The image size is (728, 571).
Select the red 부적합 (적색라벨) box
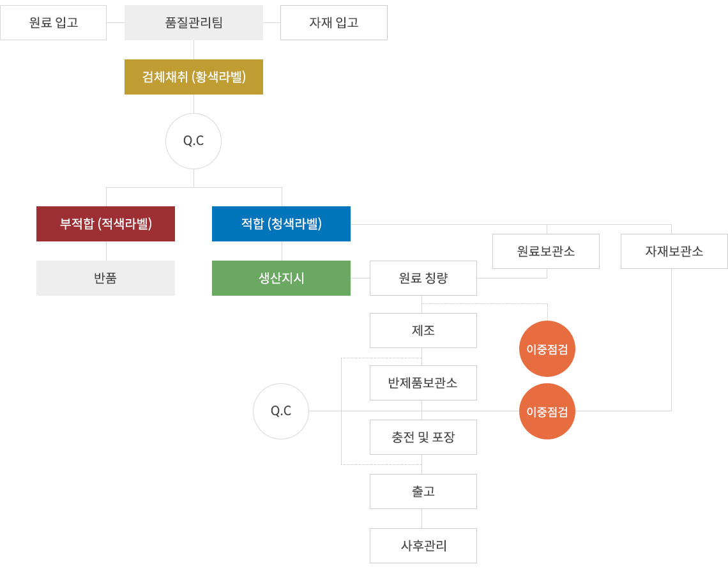coord(105,224)
